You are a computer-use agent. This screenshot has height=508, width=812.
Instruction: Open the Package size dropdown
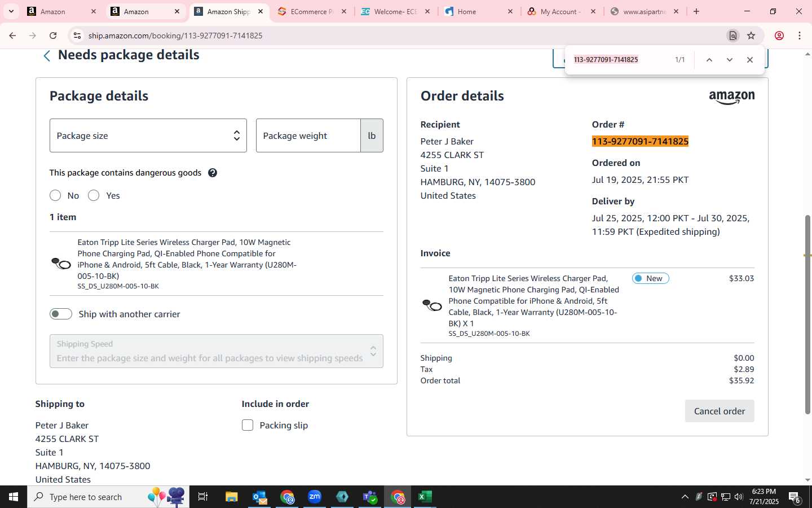point(148,135)
